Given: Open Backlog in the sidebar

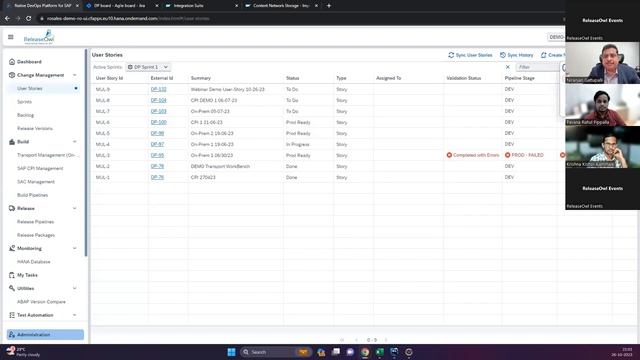Looking at the screenshot, I should 25,115.
